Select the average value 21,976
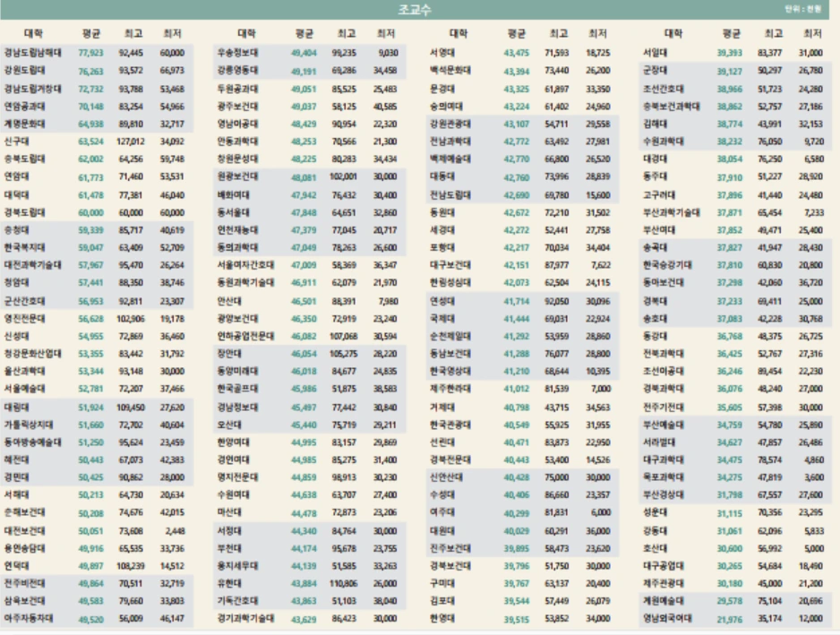Image resolution: width=840 pixels, height=635 pixels. point(730,620)
